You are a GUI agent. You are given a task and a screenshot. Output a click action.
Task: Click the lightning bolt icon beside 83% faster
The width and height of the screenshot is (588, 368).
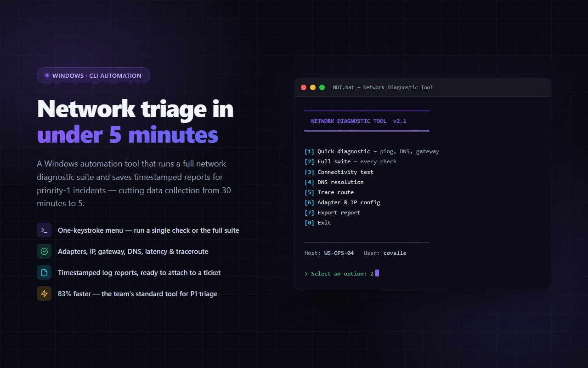tap(44, 293)
